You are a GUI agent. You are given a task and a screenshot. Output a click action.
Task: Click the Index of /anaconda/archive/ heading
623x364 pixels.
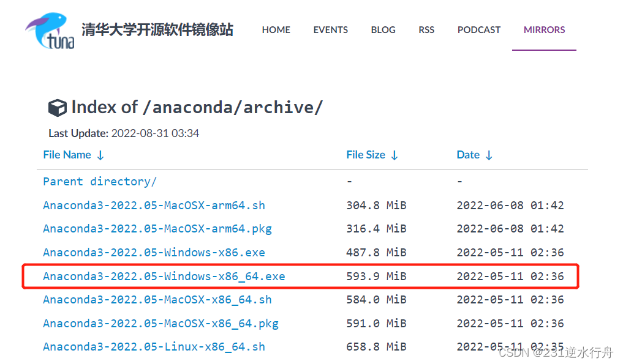[x=197, y=107]
